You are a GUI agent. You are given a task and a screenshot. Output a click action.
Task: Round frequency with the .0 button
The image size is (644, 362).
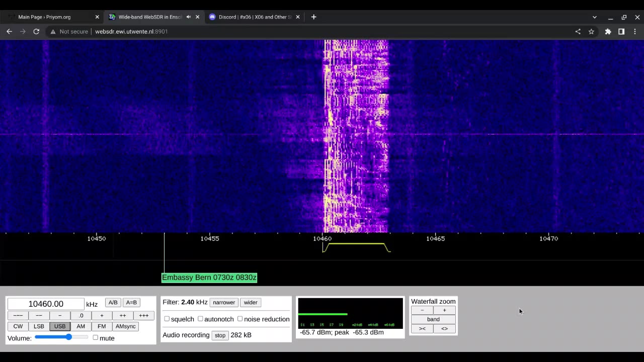point(81,315)
